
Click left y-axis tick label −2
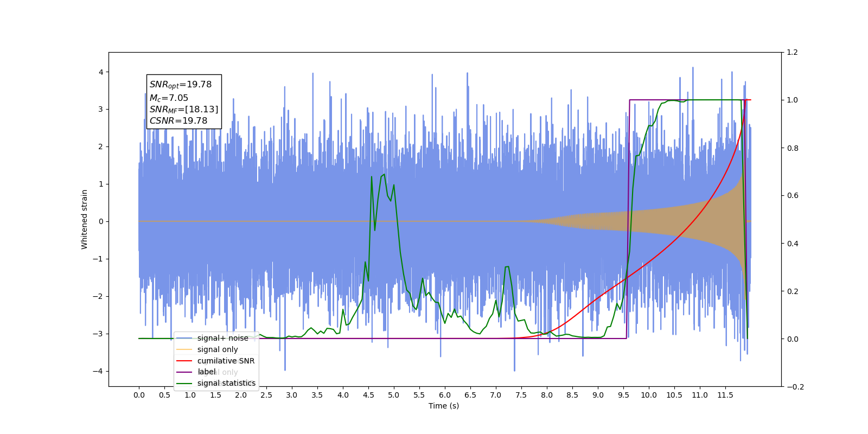tap(98, 296)
